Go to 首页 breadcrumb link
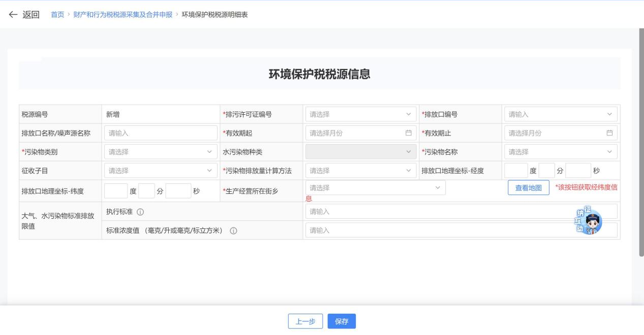This screenshot has width=644, height=335. (x=57, y=15)
